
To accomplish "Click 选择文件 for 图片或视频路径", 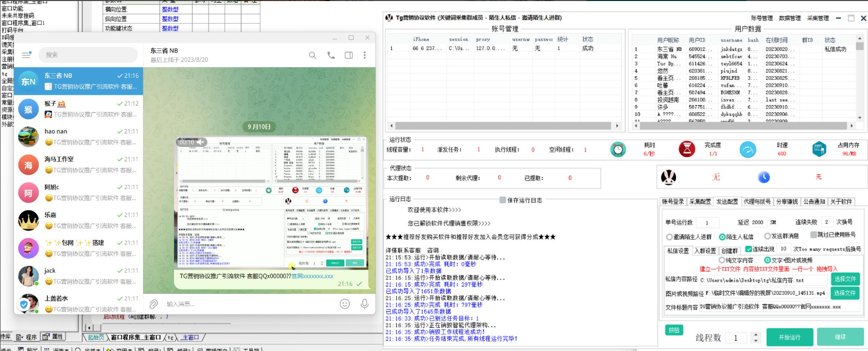I will pos(845,293).
